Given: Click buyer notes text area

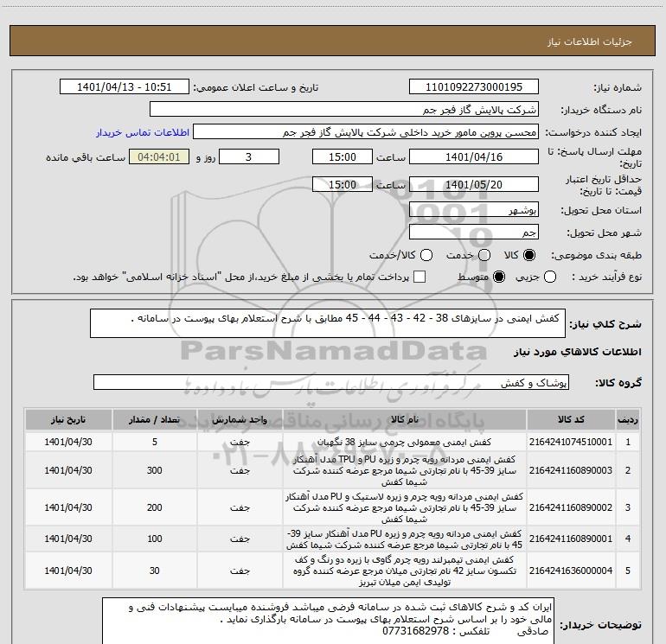Looking at the screenshot, I should (x=328, y=621).
